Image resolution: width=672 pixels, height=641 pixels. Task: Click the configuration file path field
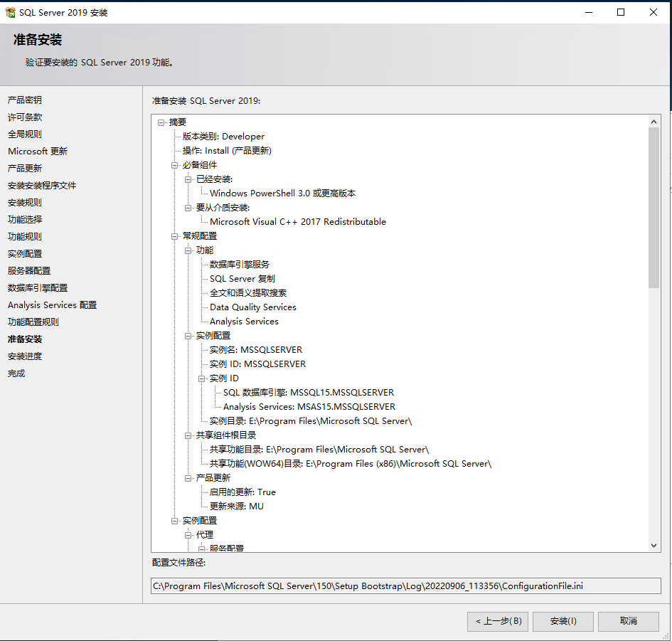coord(405,586)
